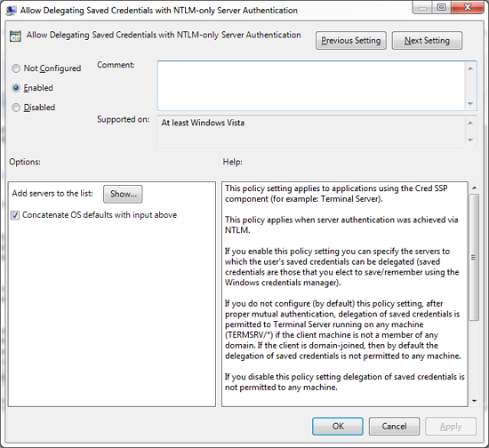Click help paragraph about TERMSRV/* delegation
This screenshot has height=448, width=489.
point(342,330)
